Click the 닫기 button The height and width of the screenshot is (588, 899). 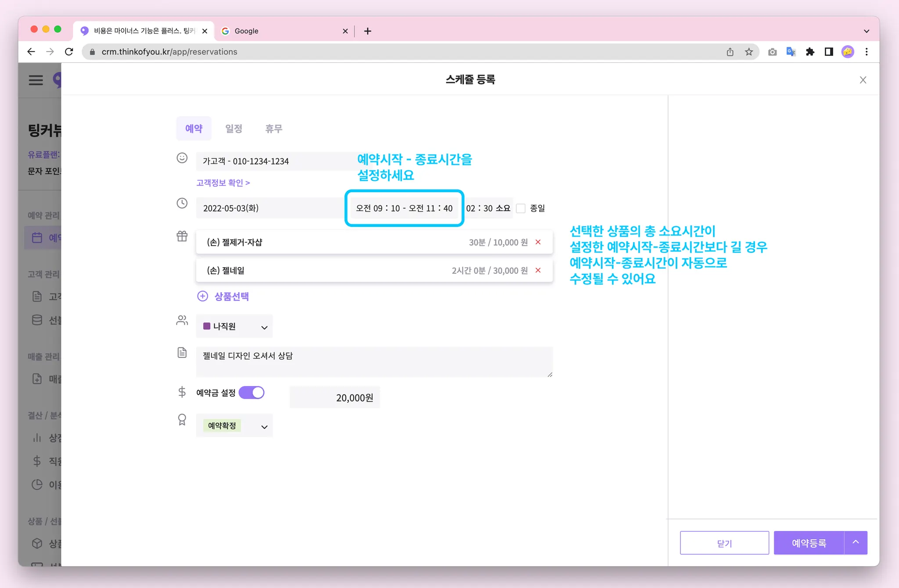pos(724,543)
